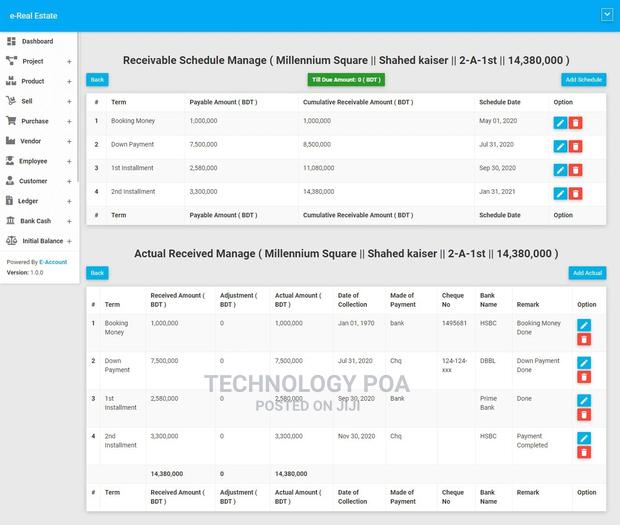The height and width of the screenshot is (525, 620).
Task: Open the top-right header dropdown arrow
Action: point(606,14)
